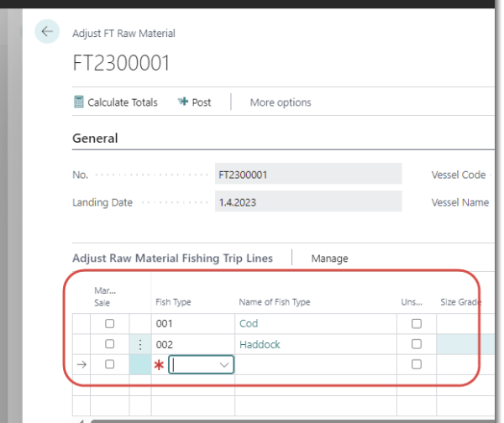
Task: Tick Market Sale checkbox for Haddock row
Action: pyautogui.click(x=109, y=344)
